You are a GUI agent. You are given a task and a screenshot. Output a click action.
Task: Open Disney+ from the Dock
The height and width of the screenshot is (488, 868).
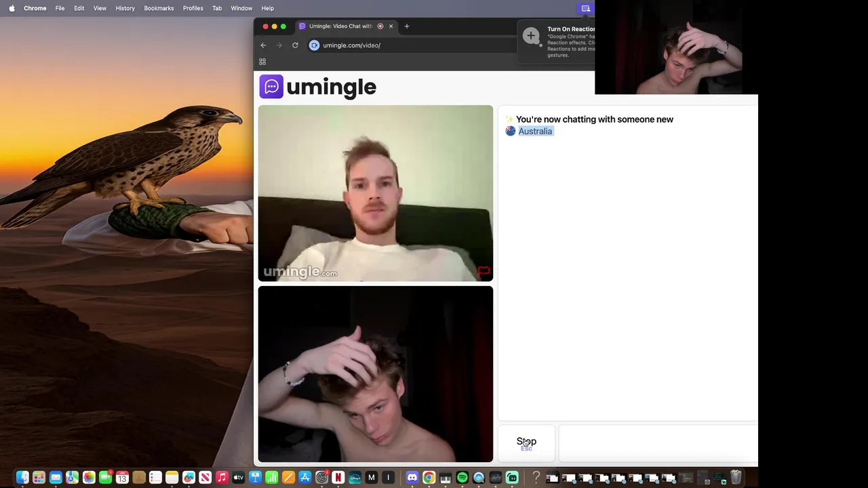[x=355, y=478]
